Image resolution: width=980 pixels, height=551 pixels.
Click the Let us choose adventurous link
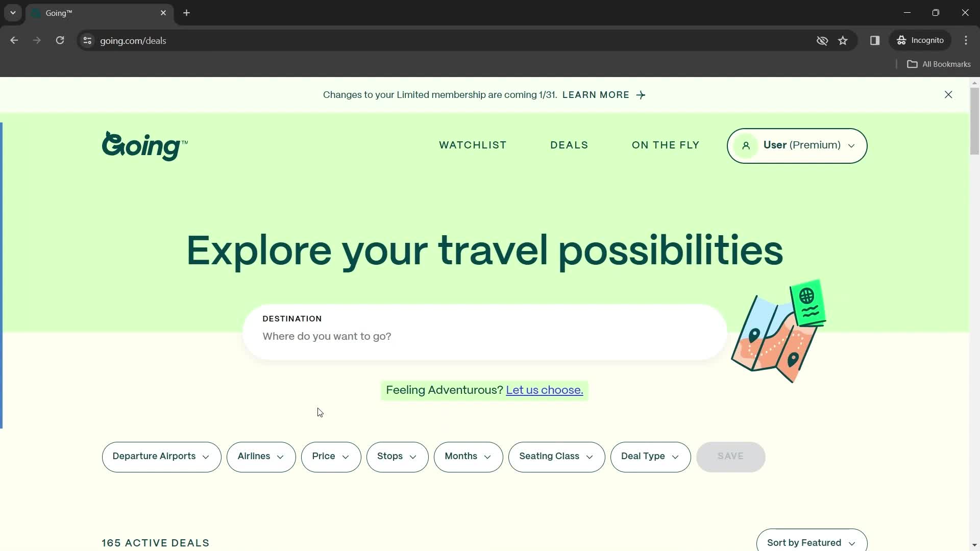click(x=545, y=390)
